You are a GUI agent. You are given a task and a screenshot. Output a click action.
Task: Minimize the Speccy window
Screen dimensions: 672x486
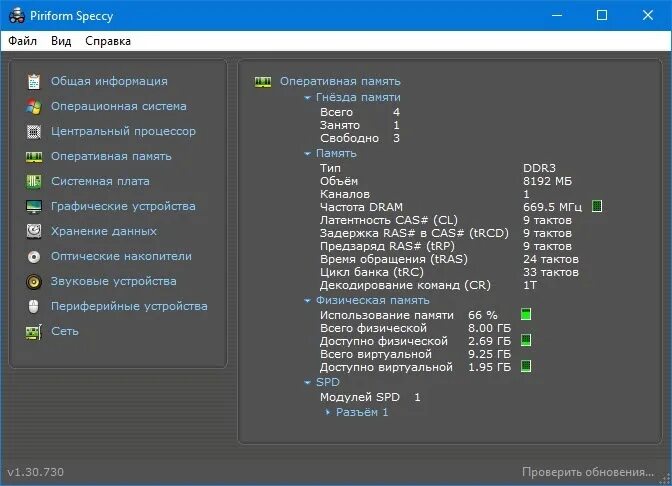[x=557, y=15]
